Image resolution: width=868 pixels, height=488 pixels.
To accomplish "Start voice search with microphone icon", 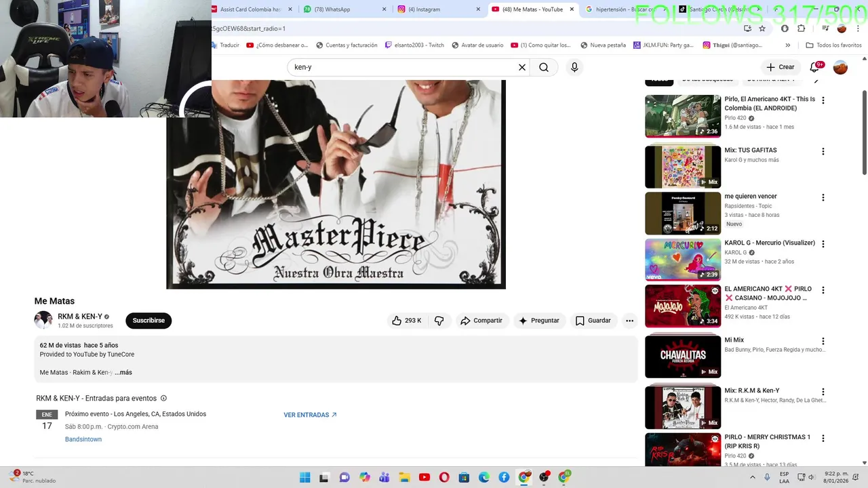I will click(574, 67).
